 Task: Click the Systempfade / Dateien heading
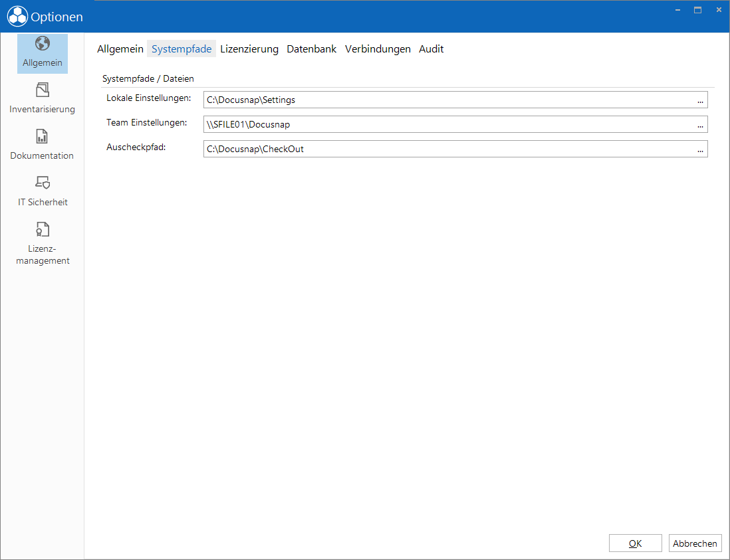(148, 78)
